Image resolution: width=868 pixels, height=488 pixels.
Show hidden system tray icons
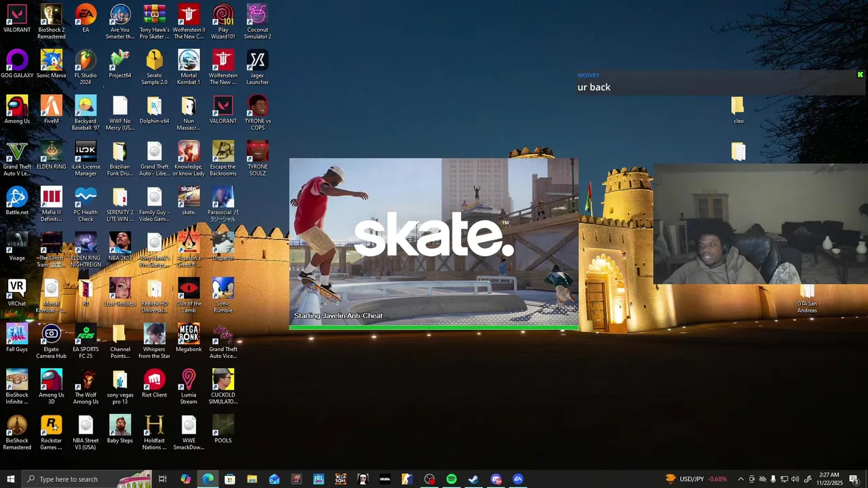(x=741, y=479)
